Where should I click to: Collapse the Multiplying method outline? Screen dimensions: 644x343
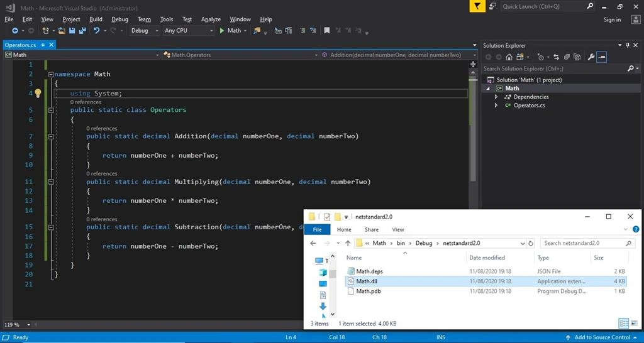pos(51,182)
